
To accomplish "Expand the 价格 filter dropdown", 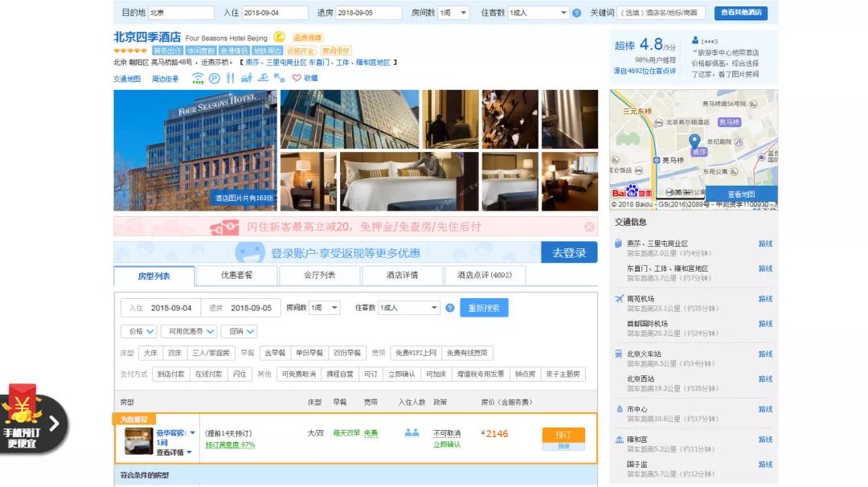I will pos(138,331).
